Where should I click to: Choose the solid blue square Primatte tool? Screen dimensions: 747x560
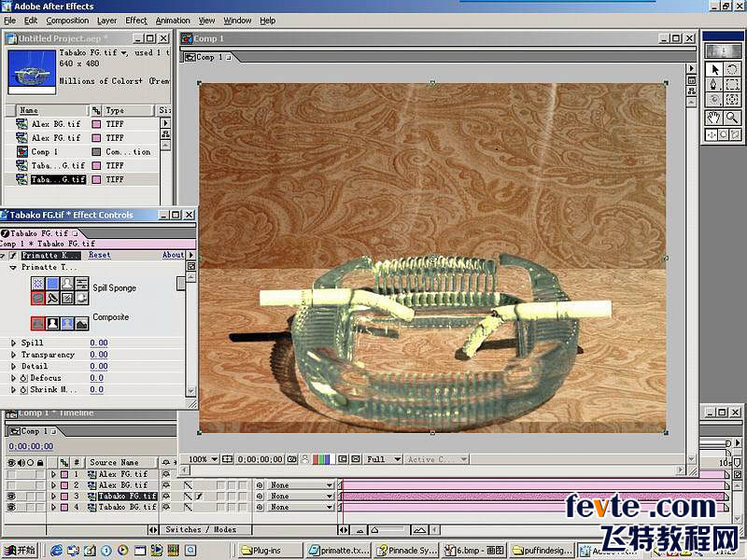(x=53, y=284)
